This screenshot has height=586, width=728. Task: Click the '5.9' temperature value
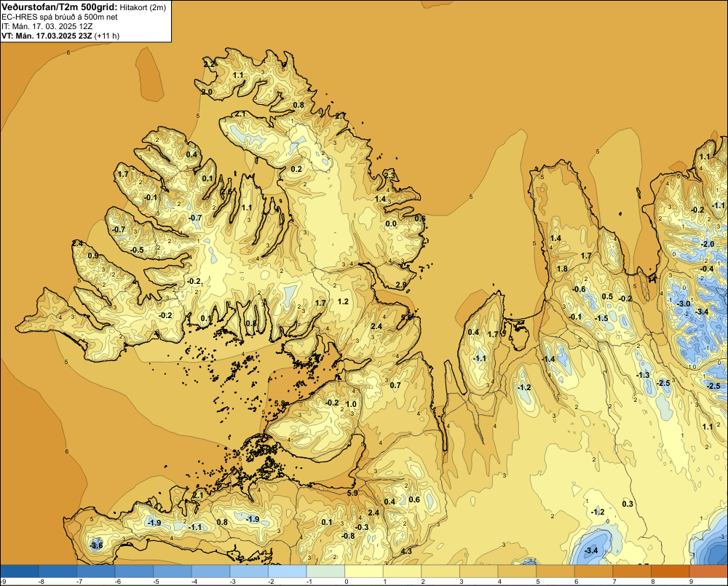(x=352, y=493)
